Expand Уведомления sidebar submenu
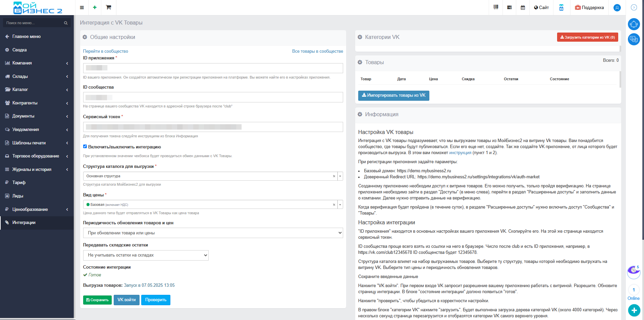This screenshot has height=320, width=644. pos(37,130)
